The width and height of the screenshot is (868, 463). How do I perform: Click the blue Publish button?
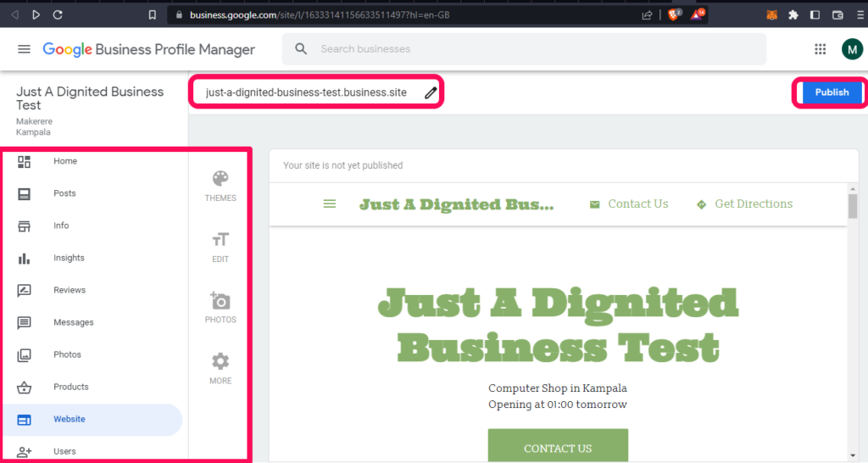pyautogui.click(x=832, y=92)
